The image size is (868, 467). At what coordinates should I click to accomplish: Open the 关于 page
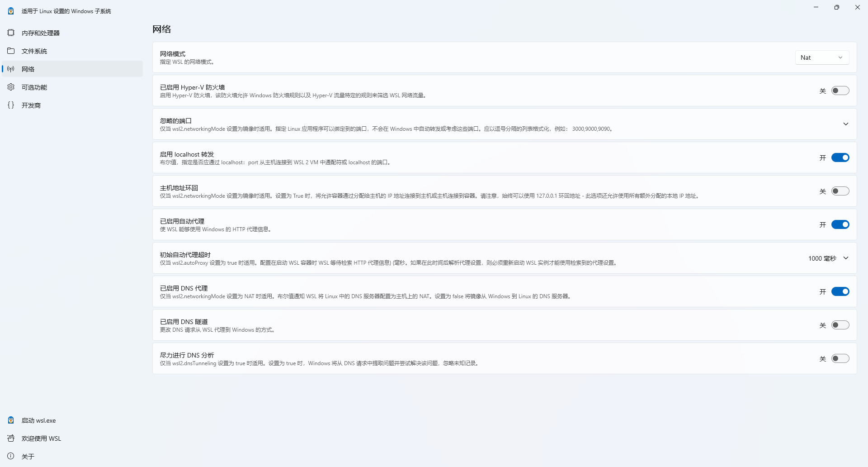pyautogui.click(x=28, y=456)
